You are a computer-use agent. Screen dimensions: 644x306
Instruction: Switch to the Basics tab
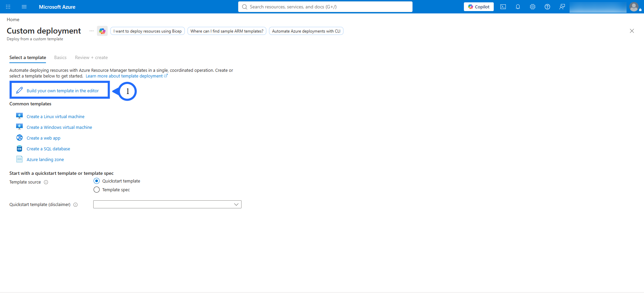(60, 58)
